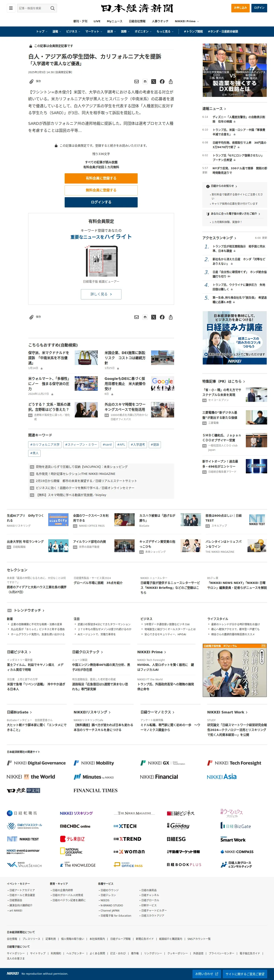
Task: Share on Facebook icon at top
Action: click(x=162, y=81)
